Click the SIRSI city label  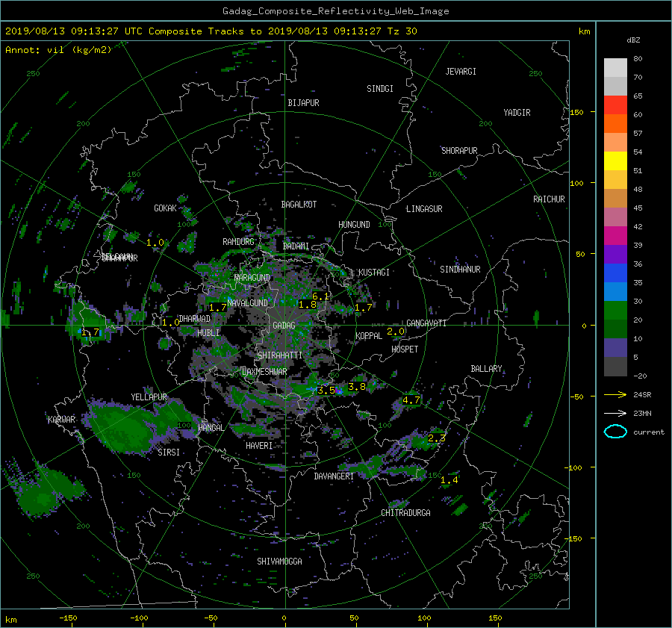coord(169,453)
